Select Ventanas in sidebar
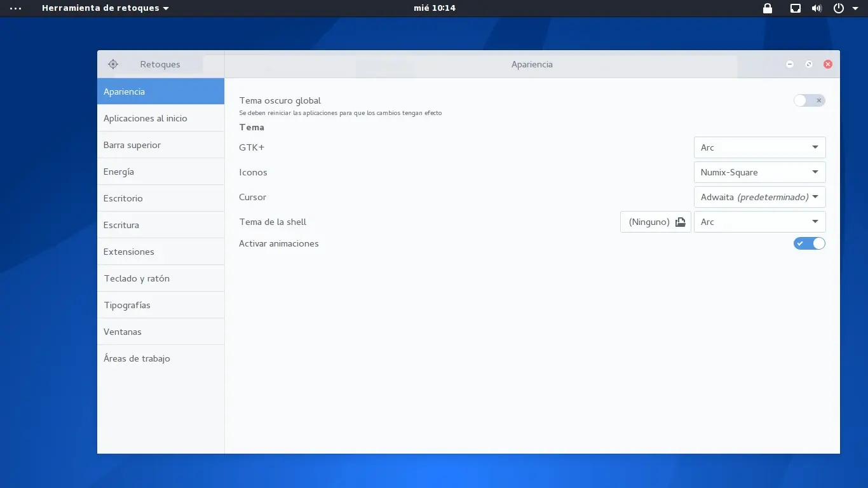 pos(161,332)
